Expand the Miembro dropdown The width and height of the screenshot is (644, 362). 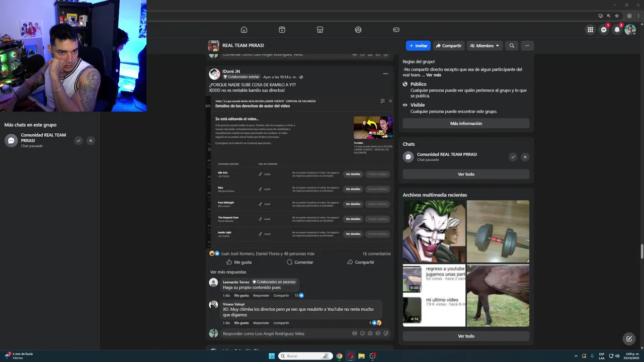pos(485,46)
